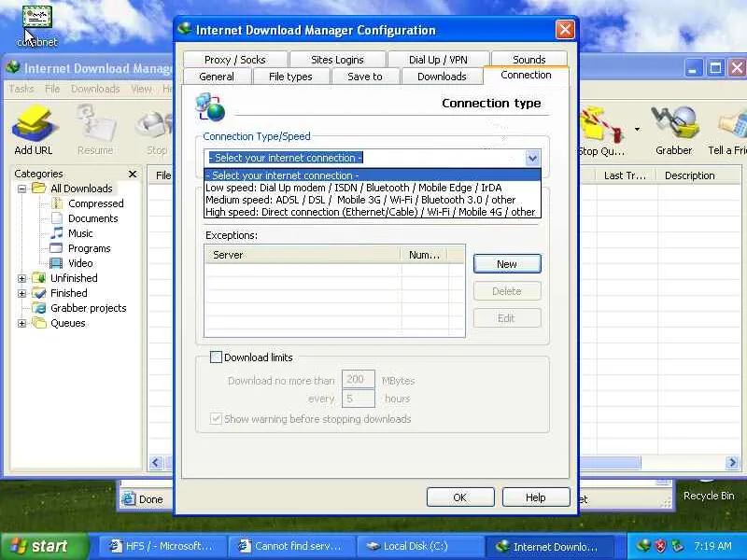Click the Unfinished folder icon
This screenshot has height=560, width=747.
pos(39,277)
